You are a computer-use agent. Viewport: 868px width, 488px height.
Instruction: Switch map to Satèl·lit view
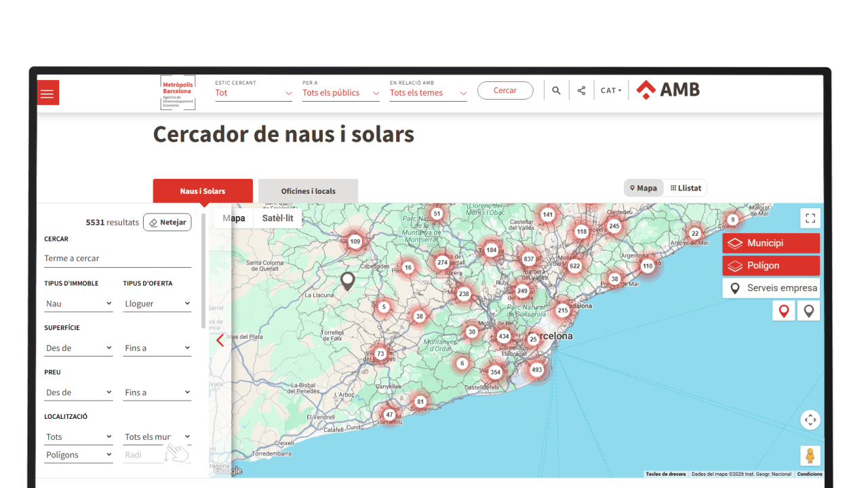[277, 218]
